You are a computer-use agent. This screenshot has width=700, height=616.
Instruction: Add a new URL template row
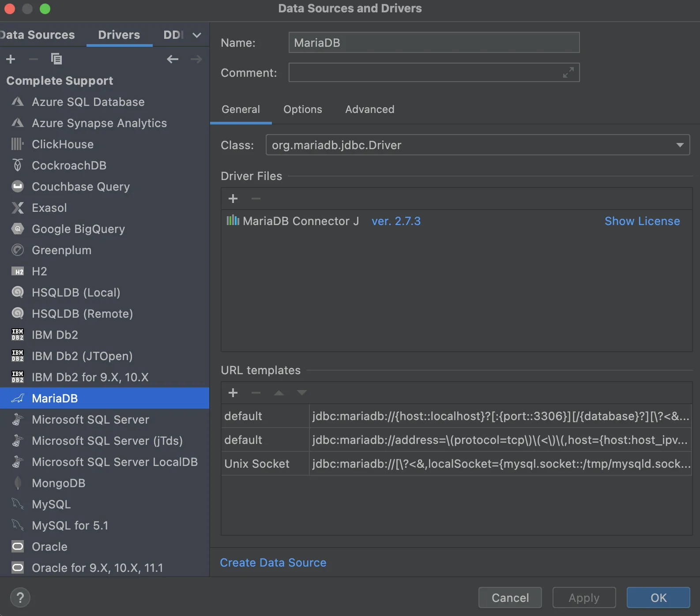233,393
